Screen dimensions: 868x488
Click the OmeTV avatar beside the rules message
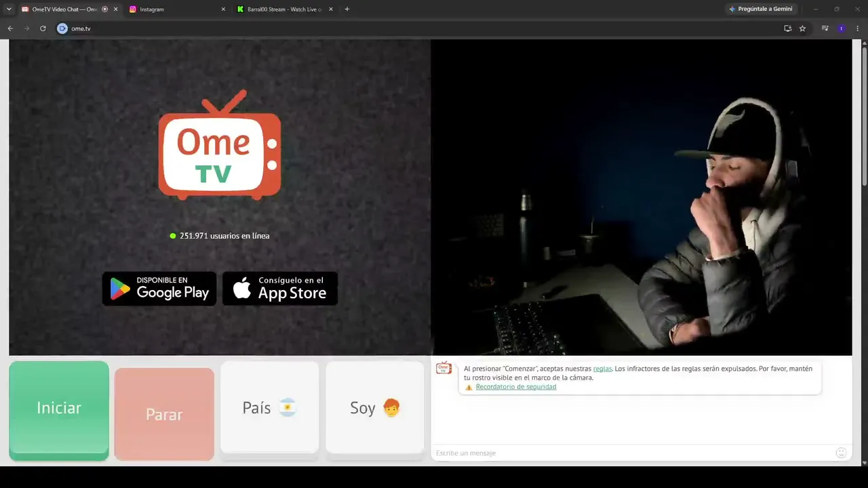[443, 368]
